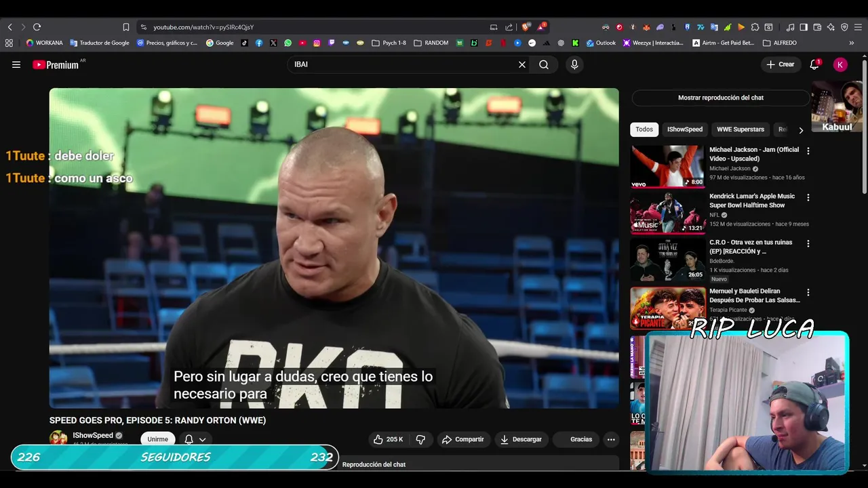Like the video with 205 K likes

[388, 439]
